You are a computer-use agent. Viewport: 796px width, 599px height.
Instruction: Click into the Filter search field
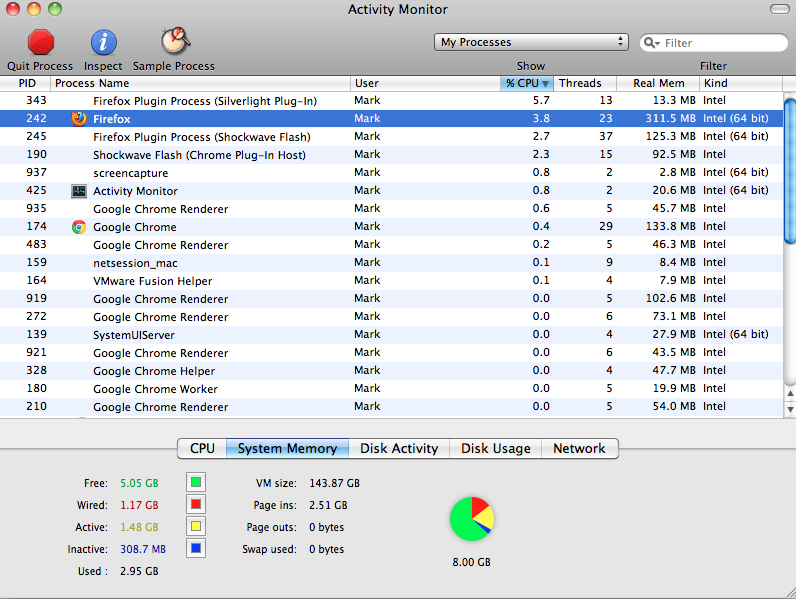714,43
